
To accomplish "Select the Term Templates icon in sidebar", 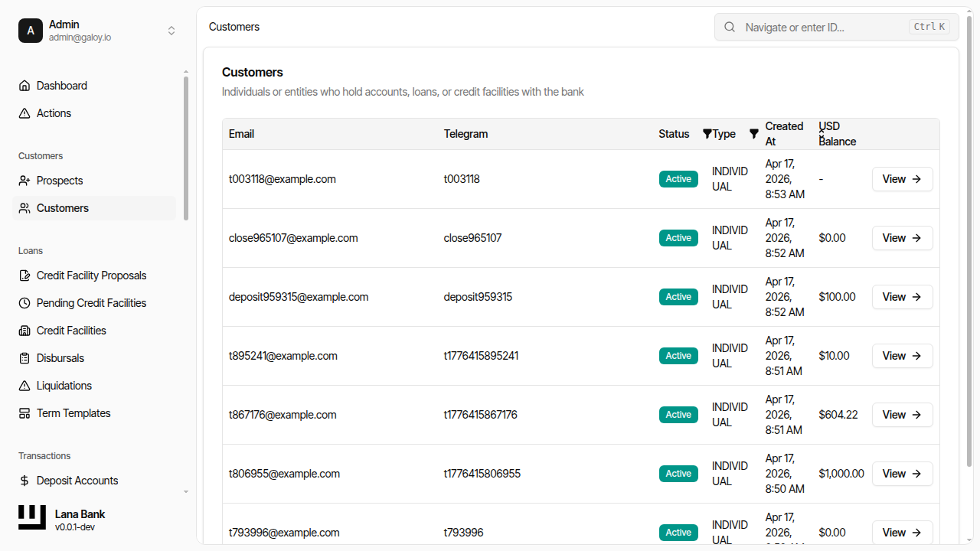I will [x=24, y=412].
